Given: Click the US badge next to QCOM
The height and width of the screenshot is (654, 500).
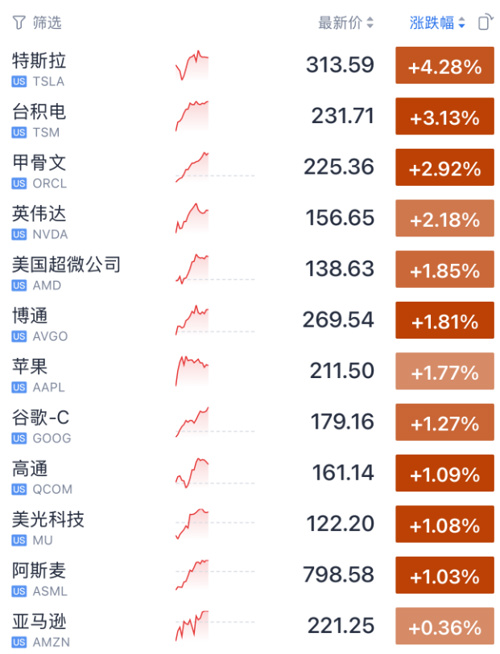Looking at the screenshot, I should click(19, 489).
